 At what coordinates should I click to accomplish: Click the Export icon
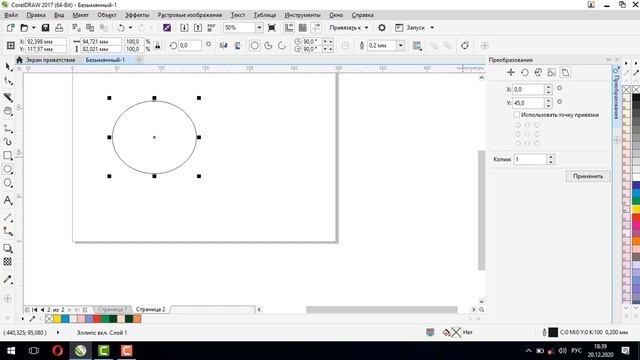[x=198, y=28]
